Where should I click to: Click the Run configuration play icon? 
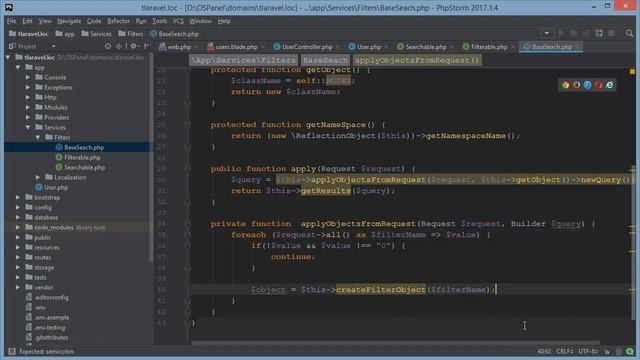(561, 33)
